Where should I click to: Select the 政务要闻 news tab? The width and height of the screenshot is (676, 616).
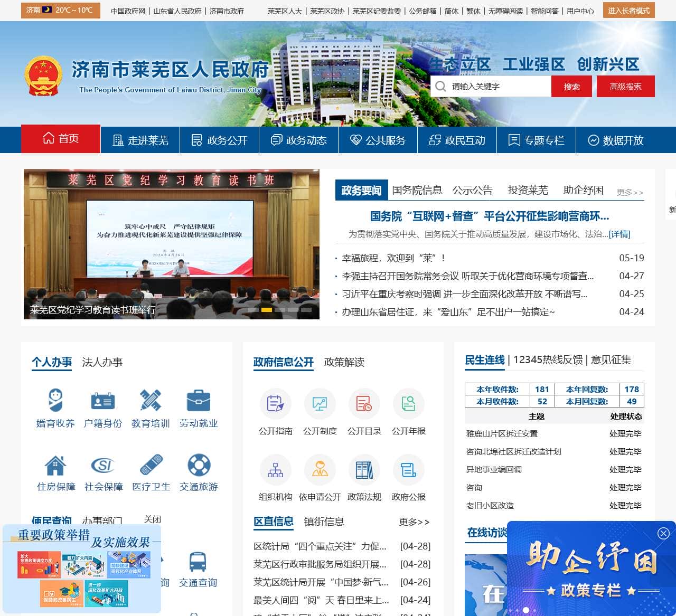362,190
